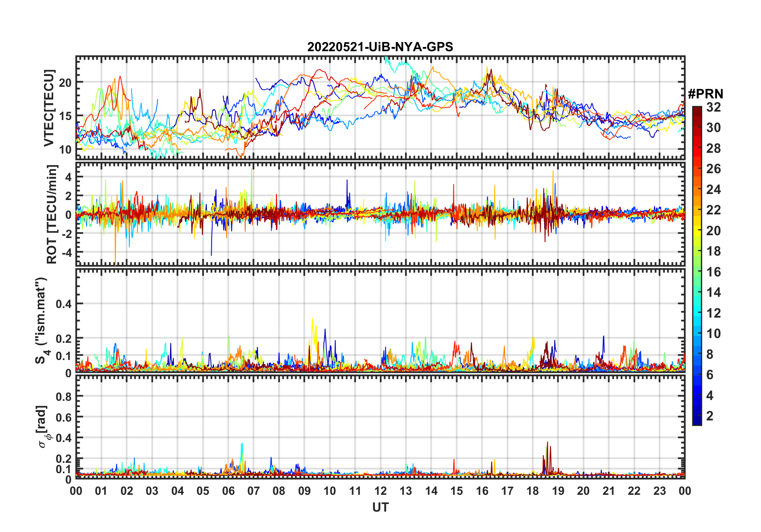The height and width of the screenshot is (532, 761).
Task: Click PRN colorbar label 12
Action: pos(713,313)
